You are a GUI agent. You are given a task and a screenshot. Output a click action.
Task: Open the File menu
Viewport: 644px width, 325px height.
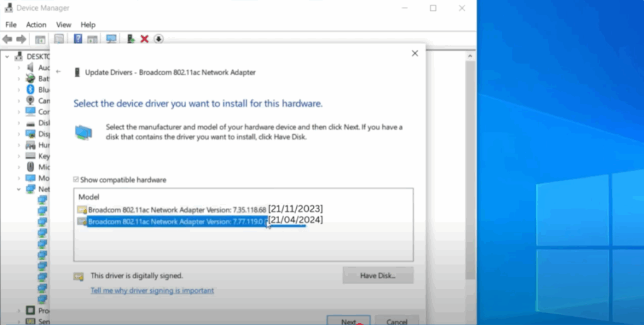11,25
